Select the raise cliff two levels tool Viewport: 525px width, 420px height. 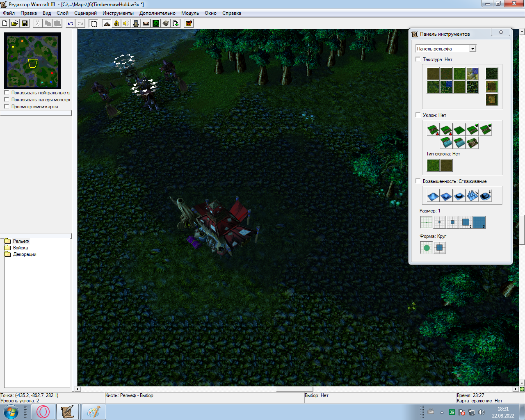click(486, 130)
